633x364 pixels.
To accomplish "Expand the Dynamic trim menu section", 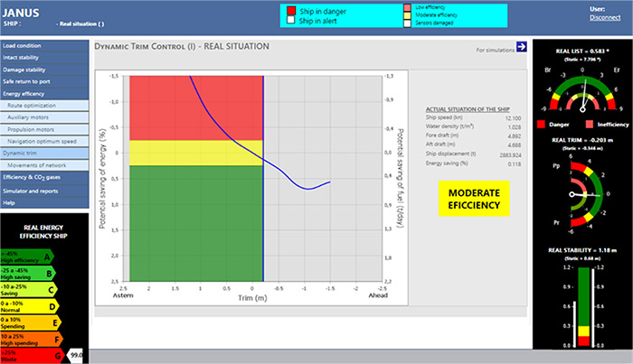I will [45, 154].
